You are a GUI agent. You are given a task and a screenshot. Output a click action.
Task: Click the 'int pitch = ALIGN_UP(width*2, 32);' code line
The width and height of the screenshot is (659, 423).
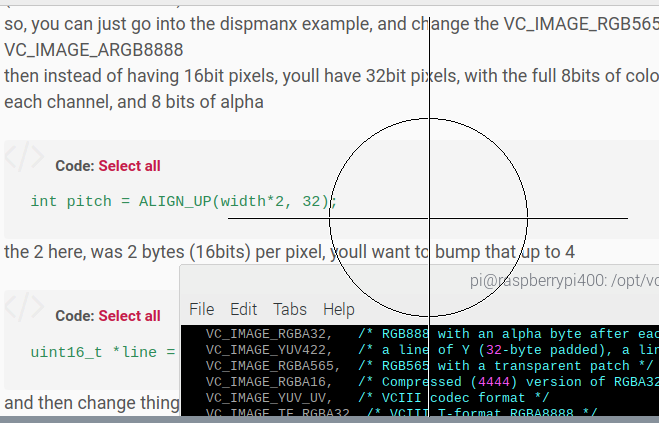[x=184, y=201]
